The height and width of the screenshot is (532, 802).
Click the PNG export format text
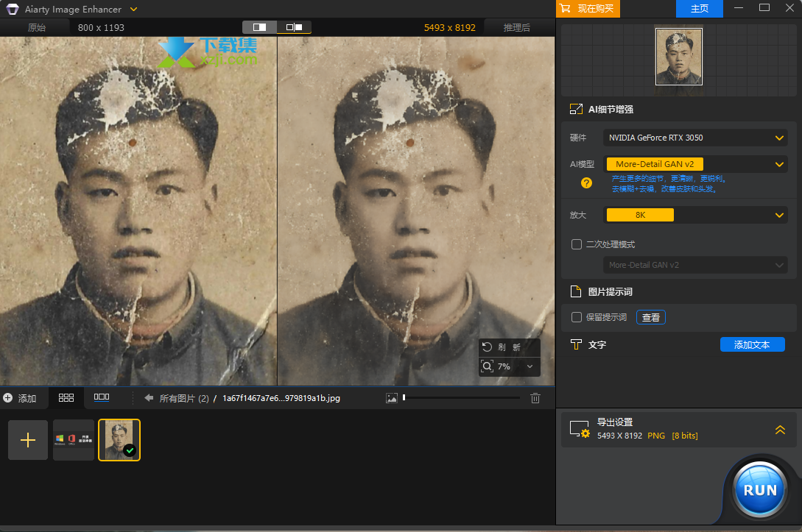656,436
